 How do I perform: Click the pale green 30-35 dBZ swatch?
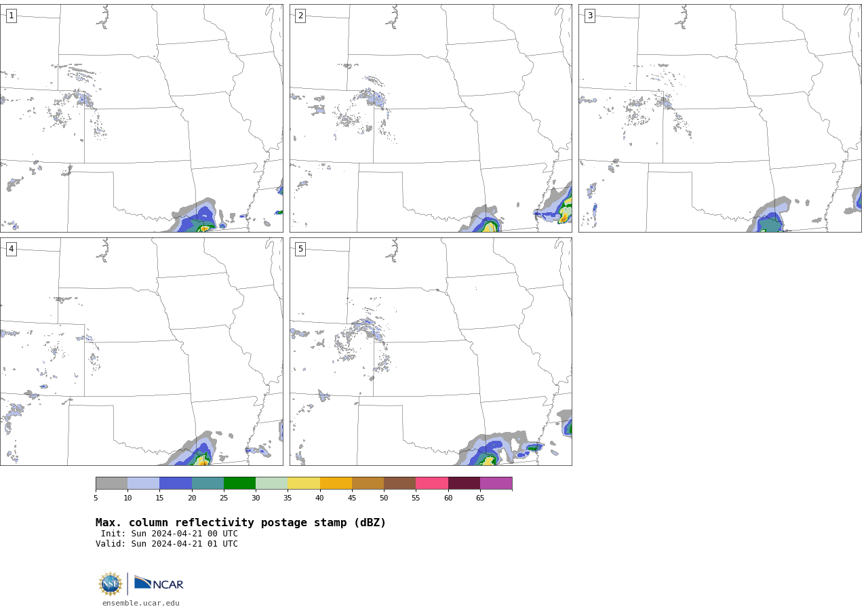click(272, 483)
